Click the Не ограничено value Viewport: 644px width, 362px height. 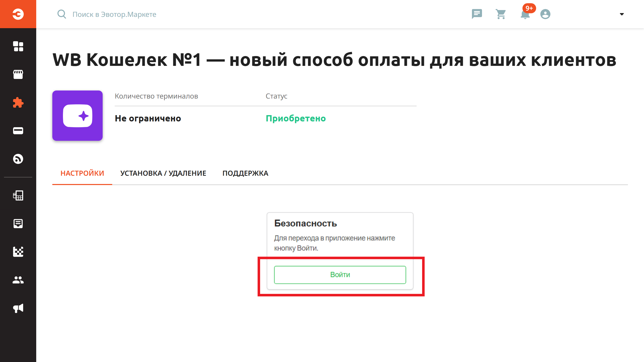point(148,118)
